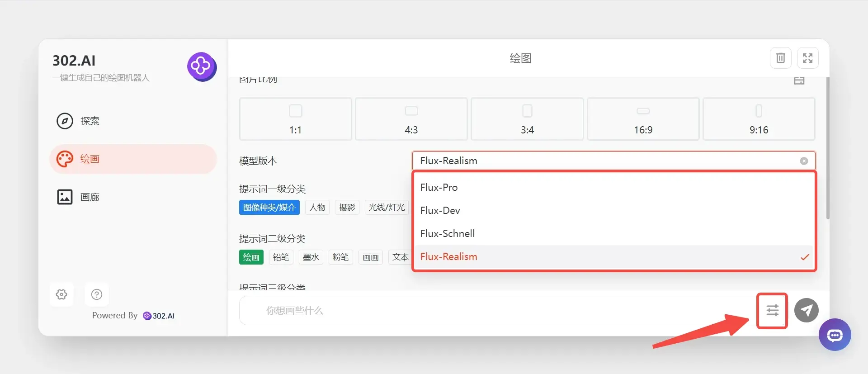This screenshot has height=374, width=868.
Task: Click the prompt input field
Action: tap(497, 311)
